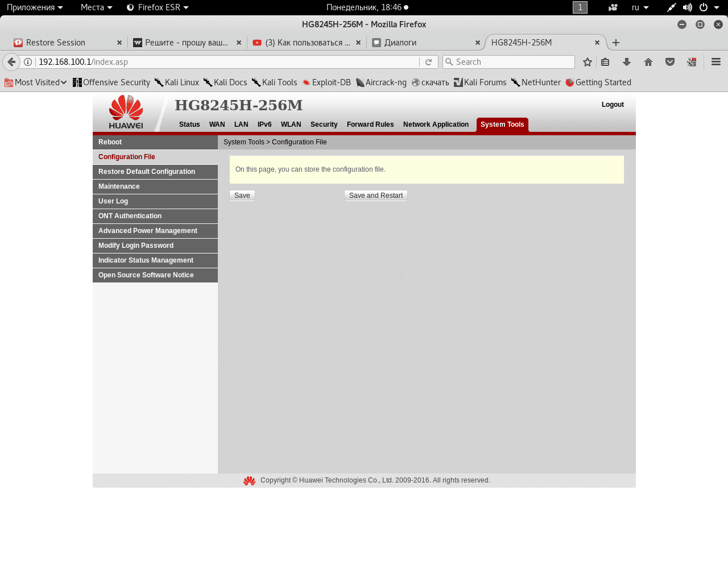Close the HG8245H-256M tab
Viewport: 728px width, 582px height.
[x=597, y=43]
